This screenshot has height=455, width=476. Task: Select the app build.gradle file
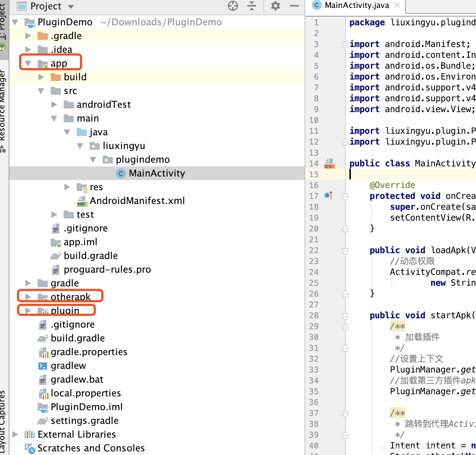click(91, 256)
